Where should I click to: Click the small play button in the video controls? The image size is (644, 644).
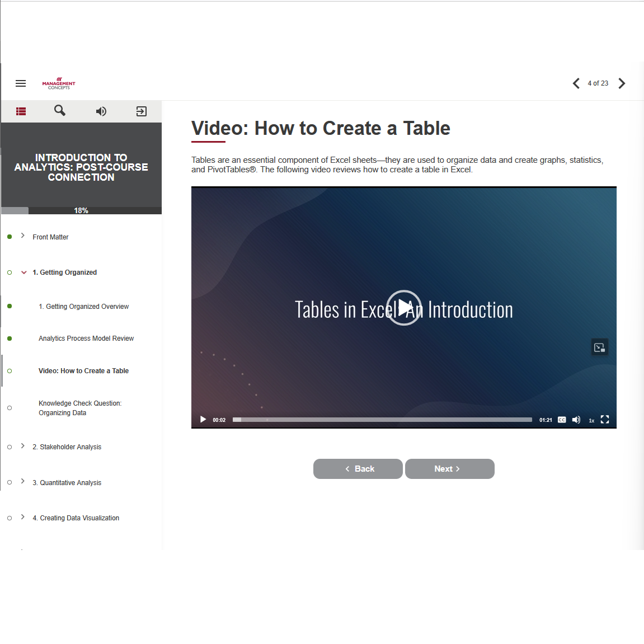(203, 419)
